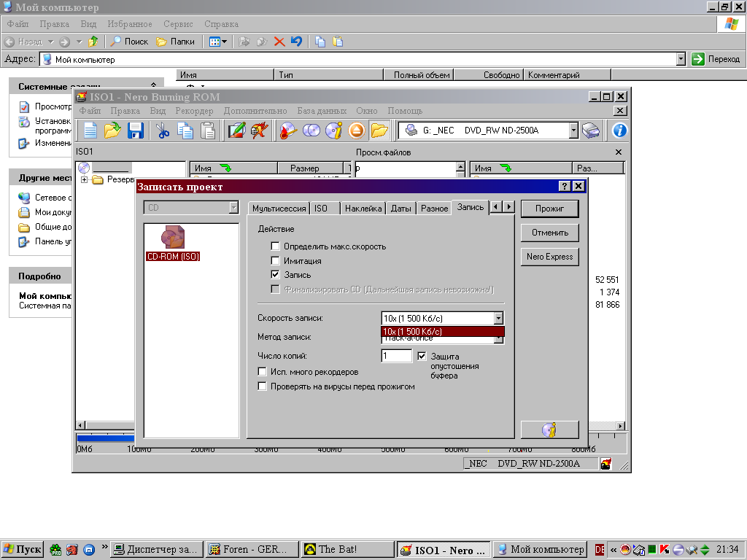Image resolution: width=747 pixels, height=560 pixels.
Task: Select 10x (1 500 Кб/с) in speed list
Action: 443,332
